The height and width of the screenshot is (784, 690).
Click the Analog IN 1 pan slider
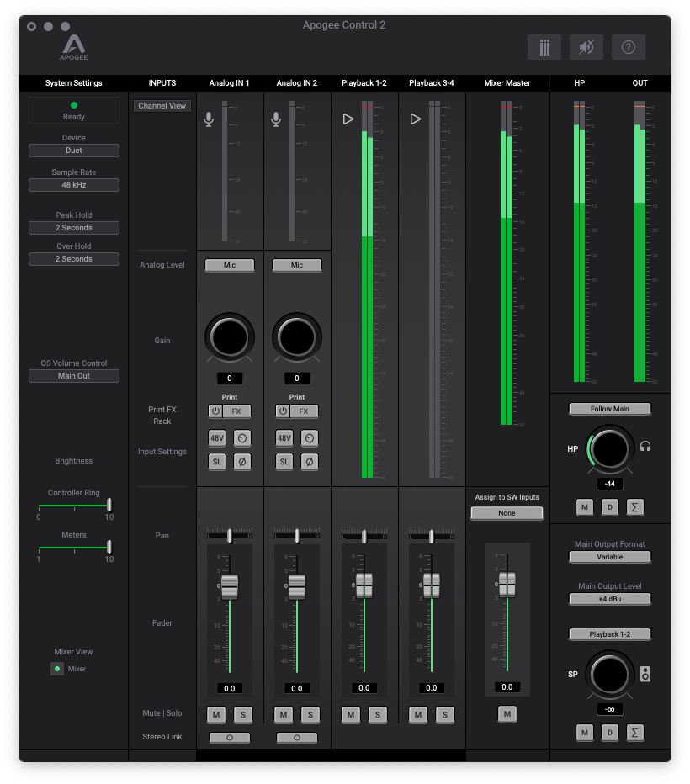(x=230, y=536)
